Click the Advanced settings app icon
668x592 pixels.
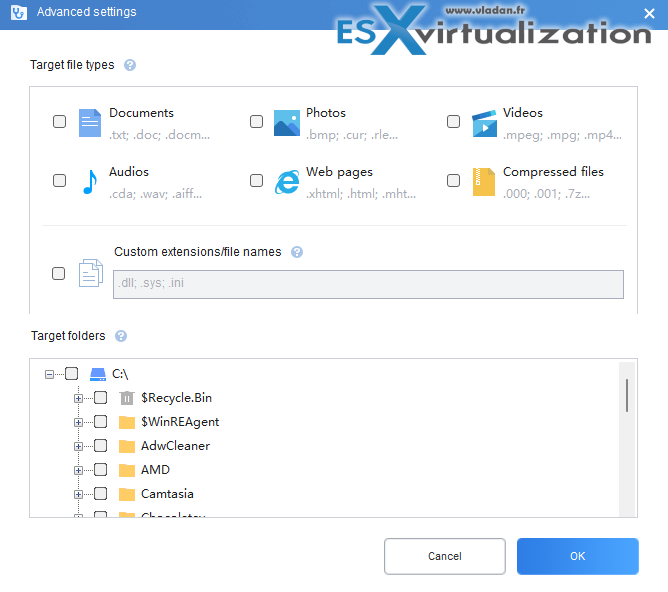(19, 12)
